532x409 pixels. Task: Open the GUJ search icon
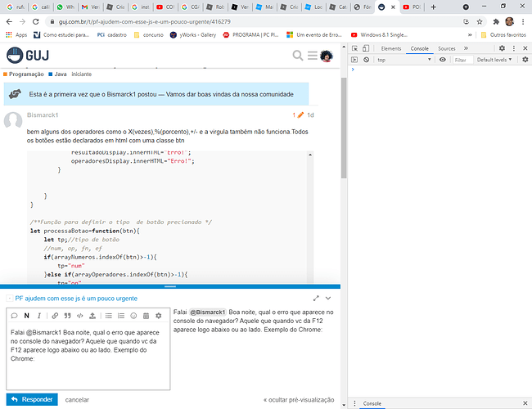coord(298,56)
